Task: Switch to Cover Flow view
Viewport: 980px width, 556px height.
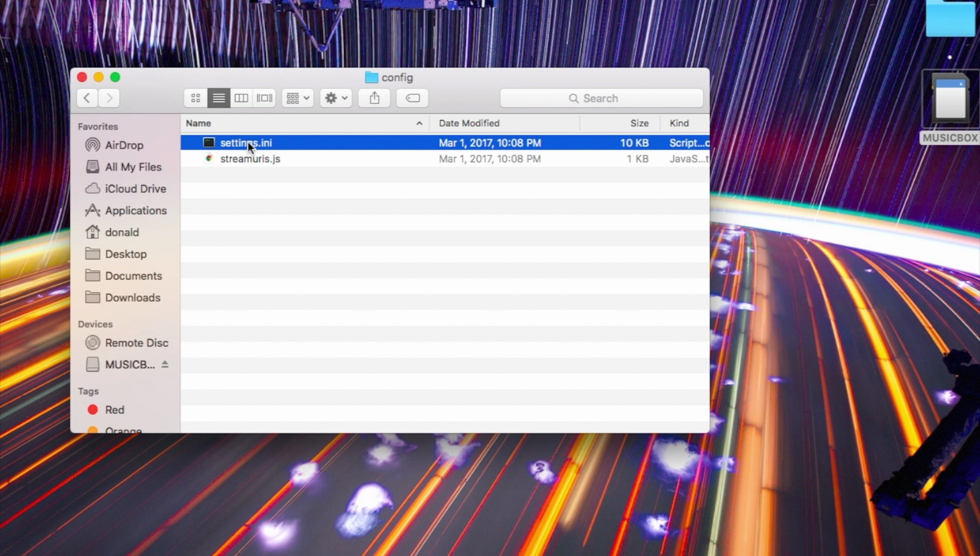Action: click(x=264, y=98)
